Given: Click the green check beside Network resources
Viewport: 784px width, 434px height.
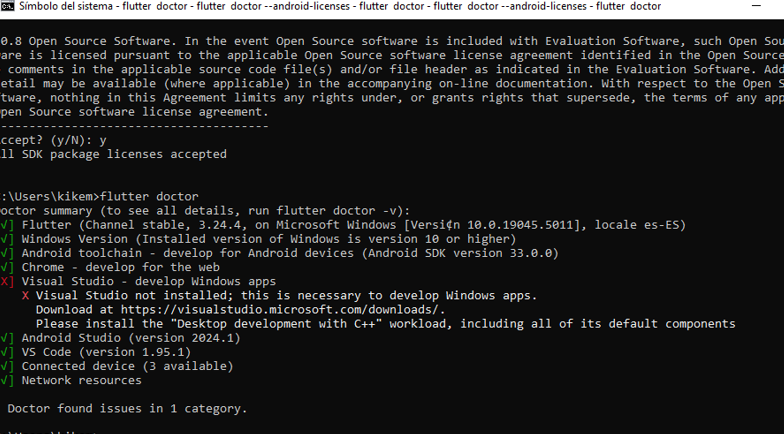Looking at the screenshot, I should pos(7,380).
